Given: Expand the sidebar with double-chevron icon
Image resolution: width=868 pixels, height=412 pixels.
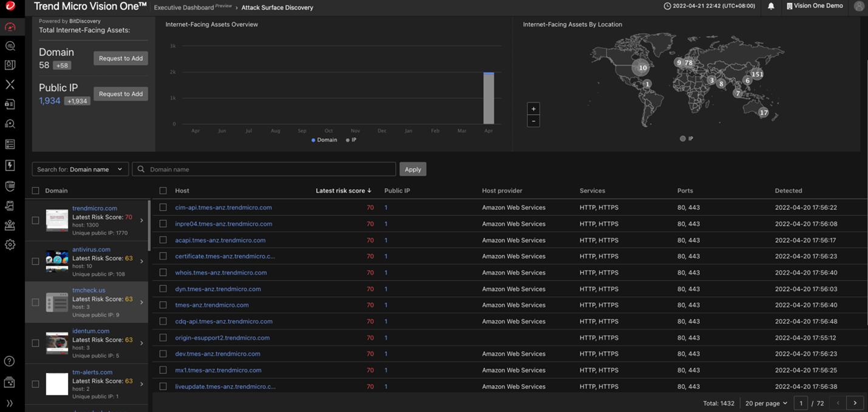Looking at the screenshot, I should pyautogui.click(x=10, y=403).
